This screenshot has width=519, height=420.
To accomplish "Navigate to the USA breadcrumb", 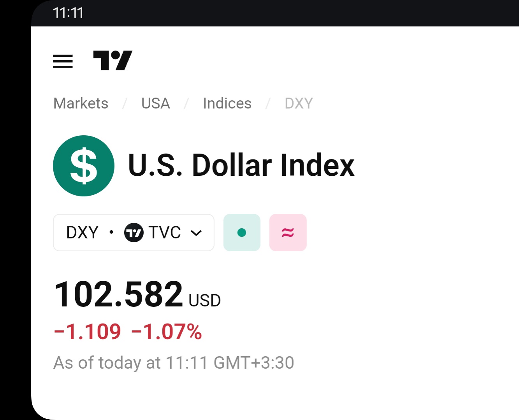I will coord(156,103).
